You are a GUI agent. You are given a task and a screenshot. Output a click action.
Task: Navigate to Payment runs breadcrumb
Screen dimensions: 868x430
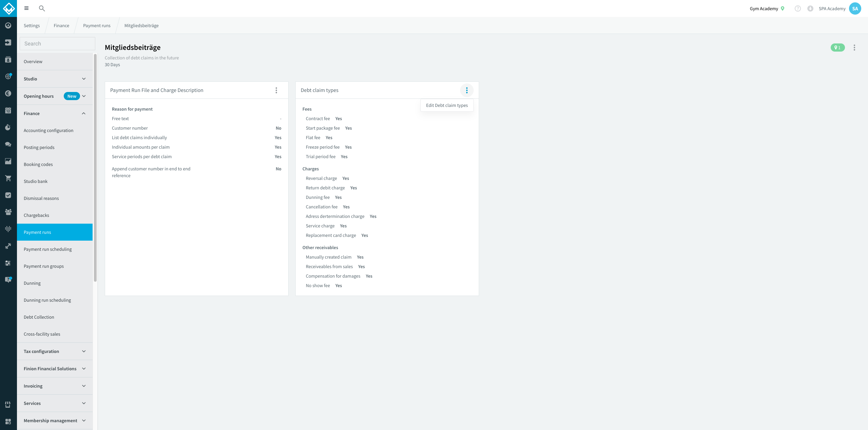[97, 25]
